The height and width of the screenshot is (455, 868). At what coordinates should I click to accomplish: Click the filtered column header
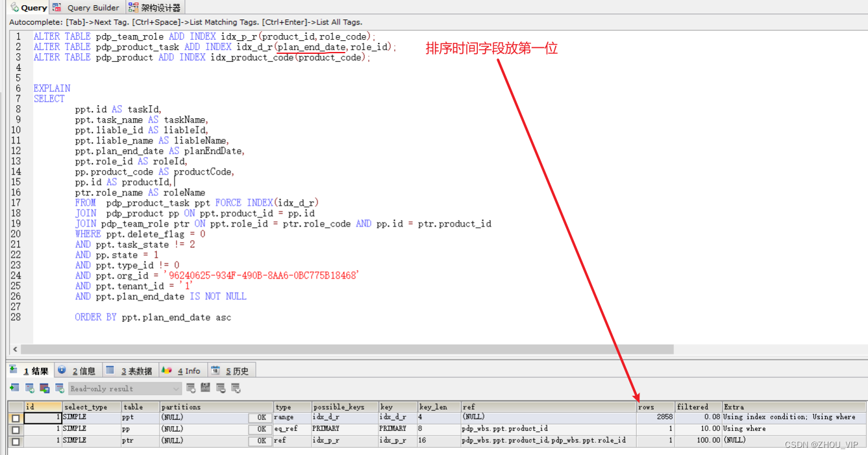coord(699,407)
